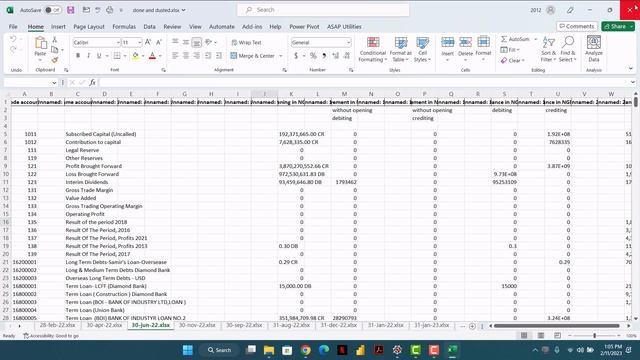This screenshot has height=360, width=640.
Task: Apply the red font color
Action: coord(152,56)
